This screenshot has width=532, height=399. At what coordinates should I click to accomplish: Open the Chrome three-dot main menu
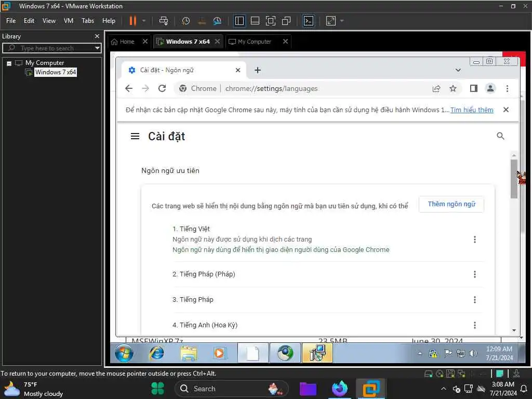point(507,88)
